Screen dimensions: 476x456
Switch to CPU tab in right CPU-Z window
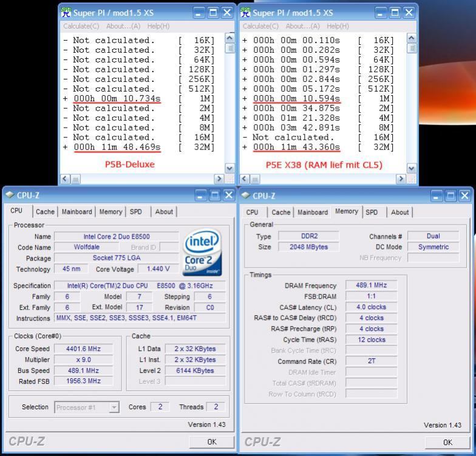252,213
